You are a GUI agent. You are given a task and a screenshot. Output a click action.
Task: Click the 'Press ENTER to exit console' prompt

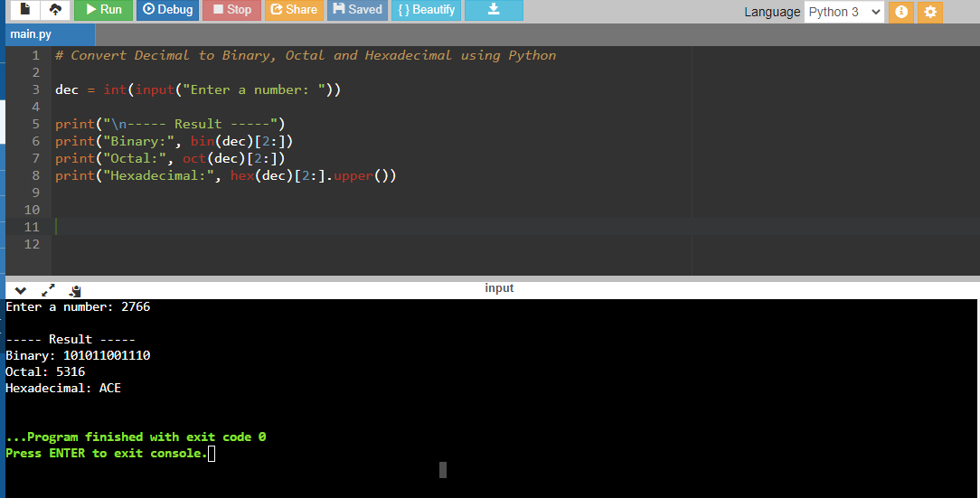(x=107, y=453)
